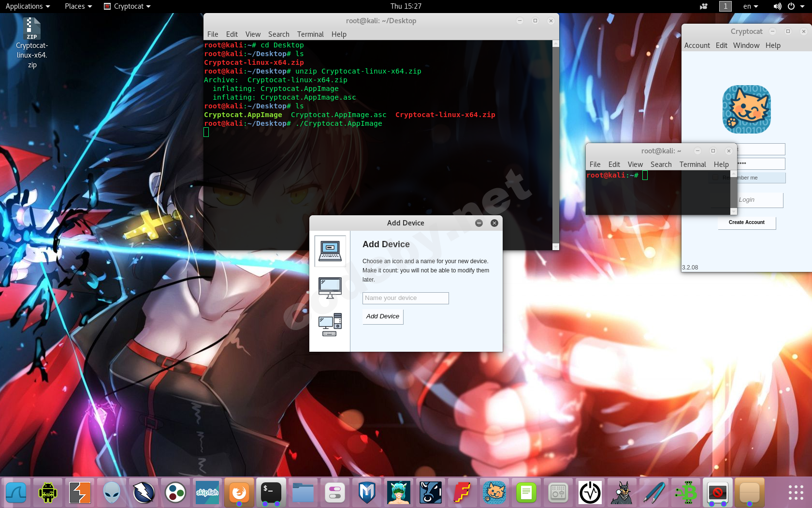Expand the Applications menu
This screenshot has width=812, height=508.
click(28, 6)
